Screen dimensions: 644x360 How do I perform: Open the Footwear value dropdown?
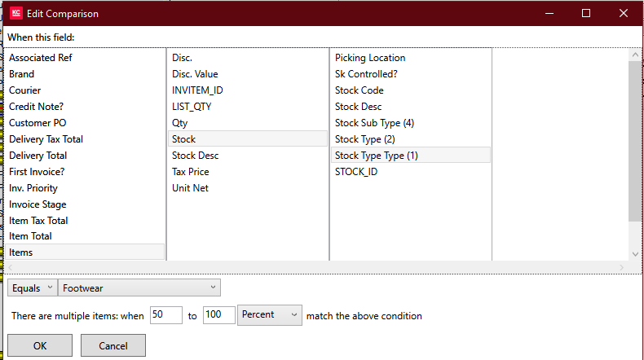coord(139,288)
